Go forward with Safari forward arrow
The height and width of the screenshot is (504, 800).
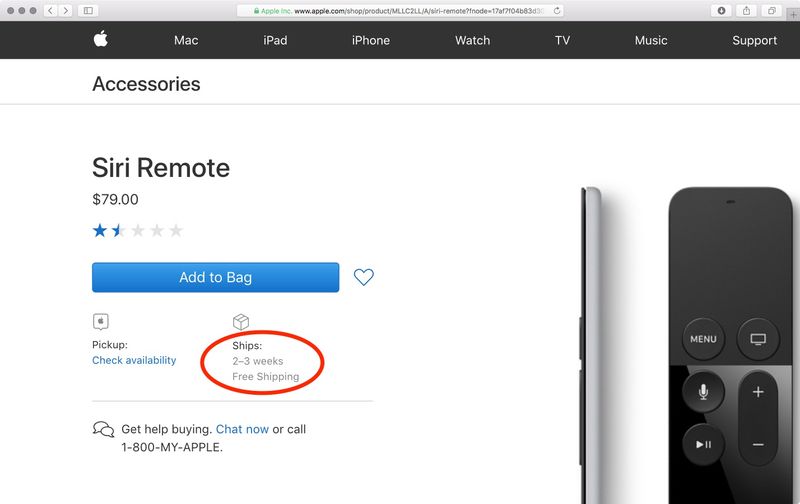[65, 10]
